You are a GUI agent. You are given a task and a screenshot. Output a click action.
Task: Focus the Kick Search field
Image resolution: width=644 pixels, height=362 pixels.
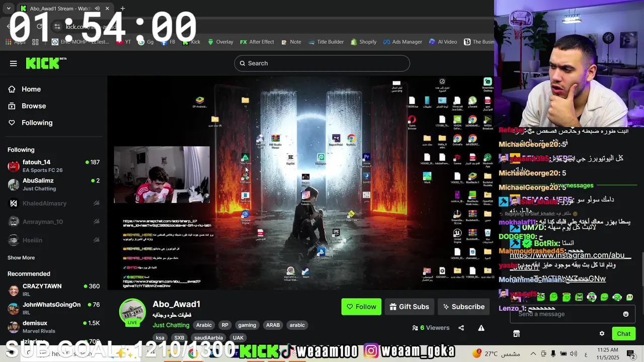(322, 63)
